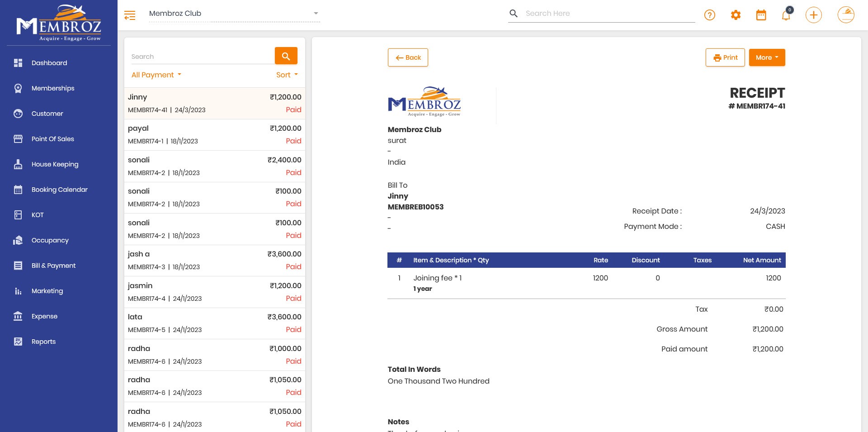Click member ID MEMBREB10053

click(x=415, y=207)
